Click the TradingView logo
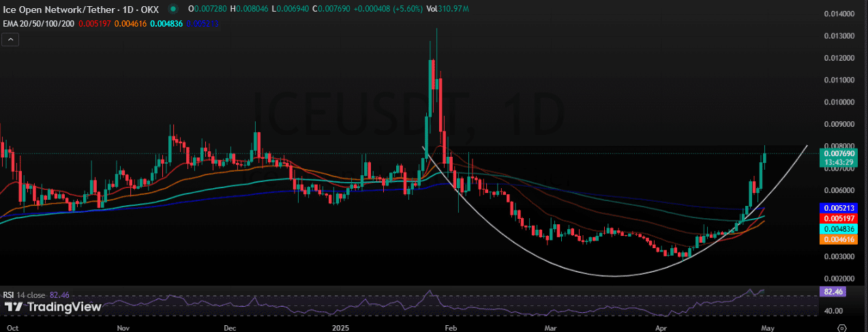This screenshot has width=868, height=332. 54,307
